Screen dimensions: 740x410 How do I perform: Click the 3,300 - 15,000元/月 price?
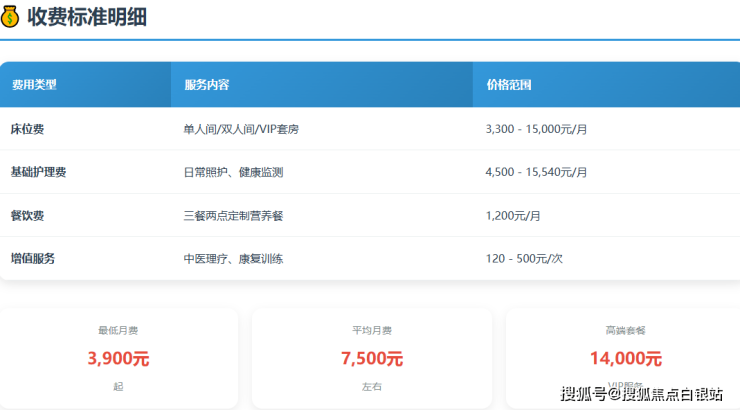pyautogui.click(x=536, y=129)
